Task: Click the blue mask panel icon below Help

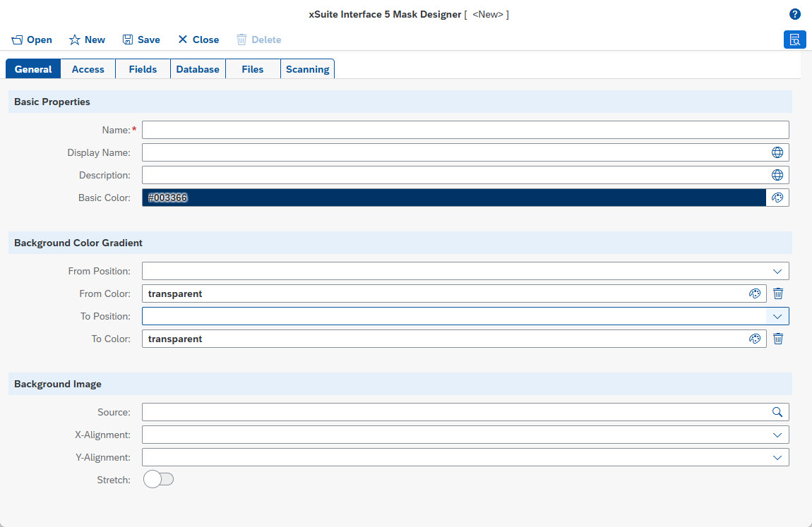Action: click(794, 40)
